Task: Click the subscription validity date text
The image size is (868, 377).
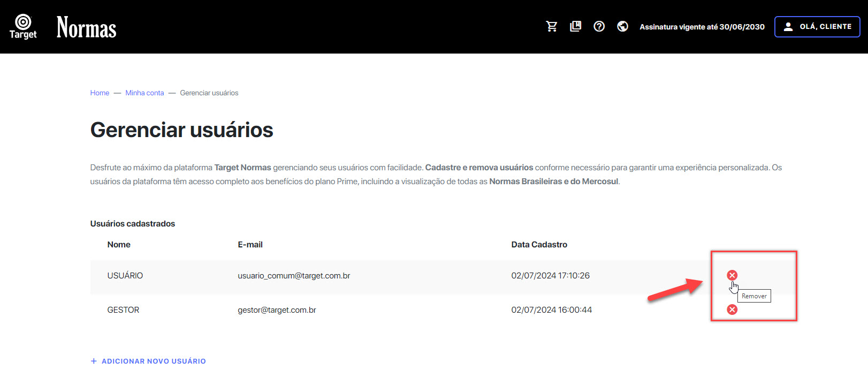Action: (x=702, y=27)
